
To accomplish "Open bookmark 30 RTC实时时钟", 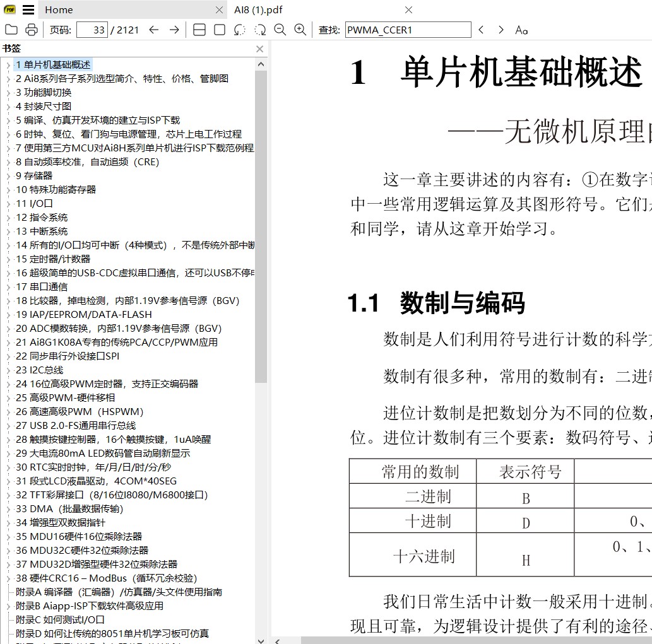I will click(x=93, y=467).
